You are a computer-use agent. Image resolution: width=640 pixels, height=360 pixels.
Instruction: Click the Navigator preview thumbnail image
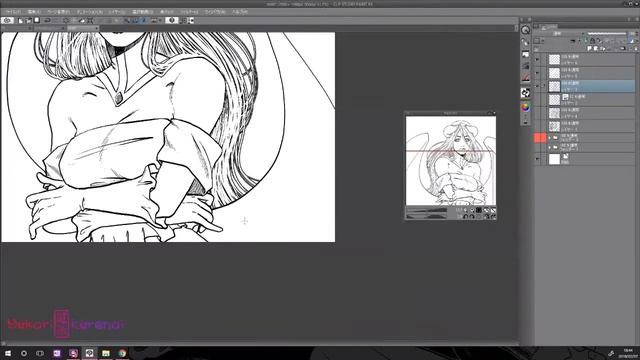click(x=451, y=160)
